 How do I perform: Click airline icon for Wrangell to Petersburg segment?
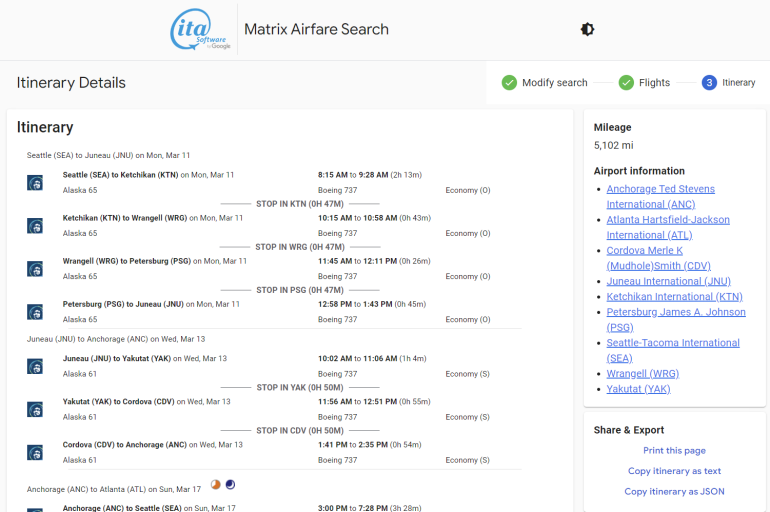tap(35, 268)
